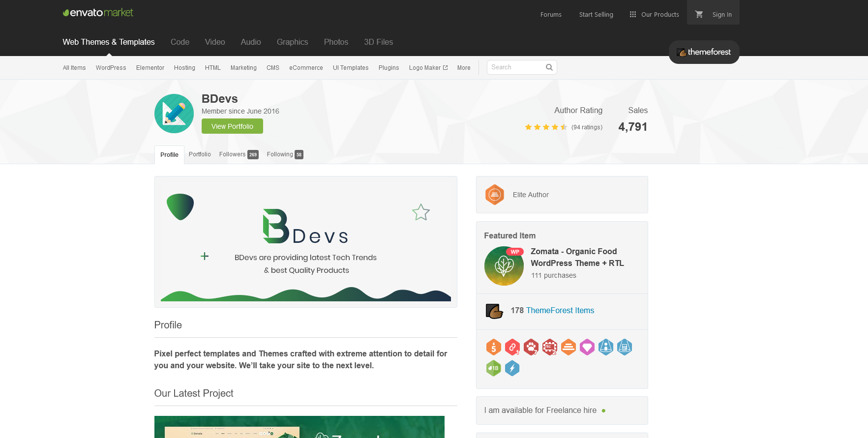
Task: Click the ThemeForest items squirrel icon
Action: click(494, 311)
